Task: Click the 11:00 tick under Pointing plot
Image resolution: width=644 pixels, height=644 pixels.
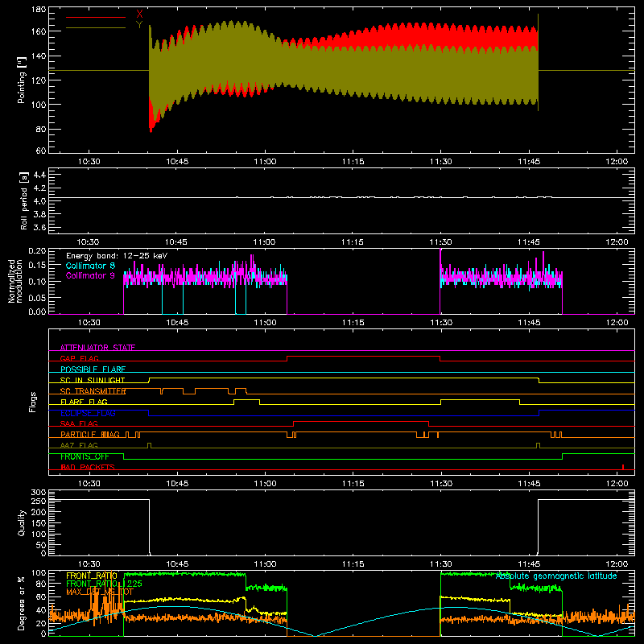Action: [265, 162]
